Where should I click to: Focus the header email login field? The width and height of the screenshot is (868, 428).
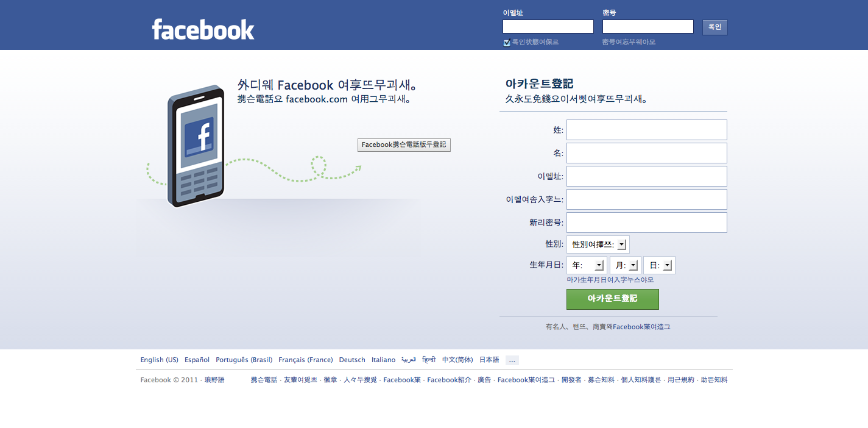tap(548, 27)
